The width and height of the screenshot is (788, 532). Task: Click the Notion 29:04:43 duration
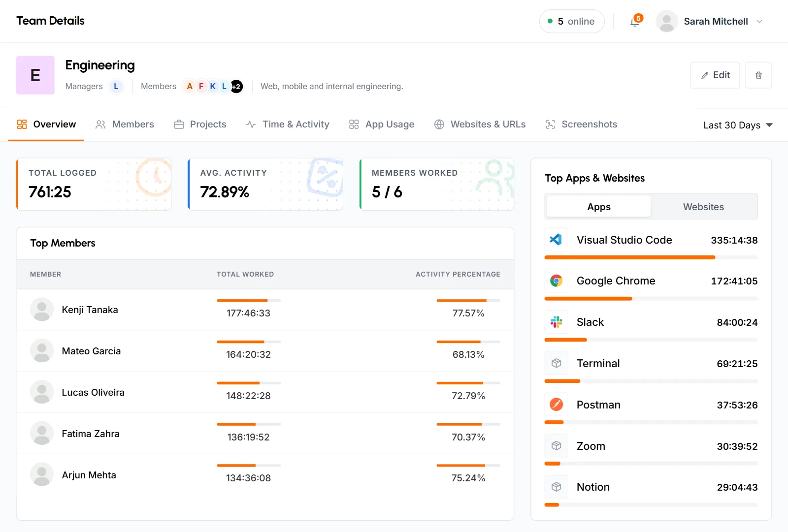[737, 487]
